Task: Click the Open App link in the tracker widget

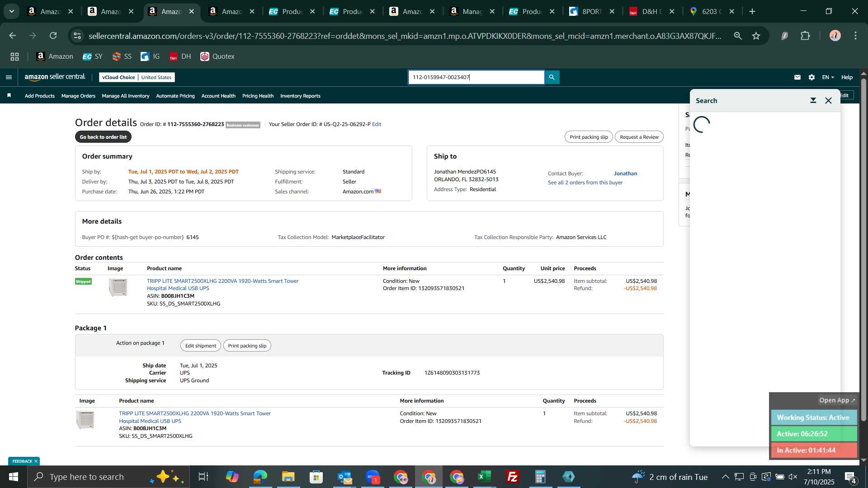Action: 837,400
